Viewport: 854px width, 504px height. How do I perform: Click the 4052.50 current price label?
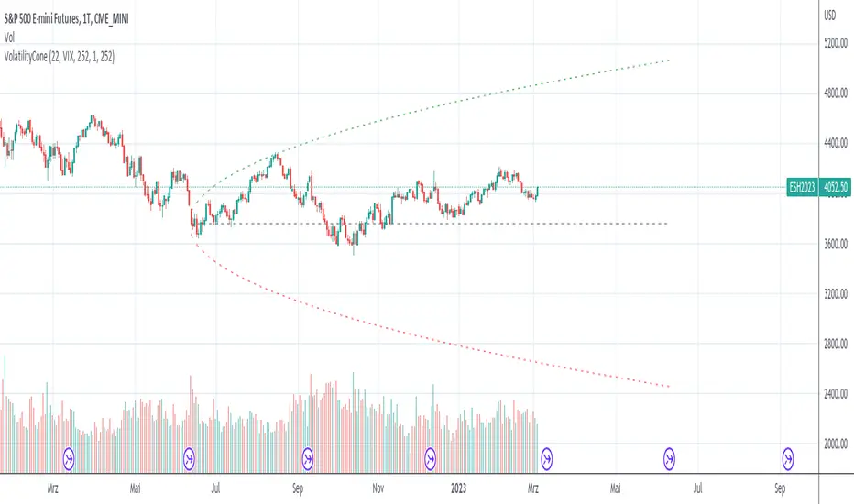click(x=836, y=188)
